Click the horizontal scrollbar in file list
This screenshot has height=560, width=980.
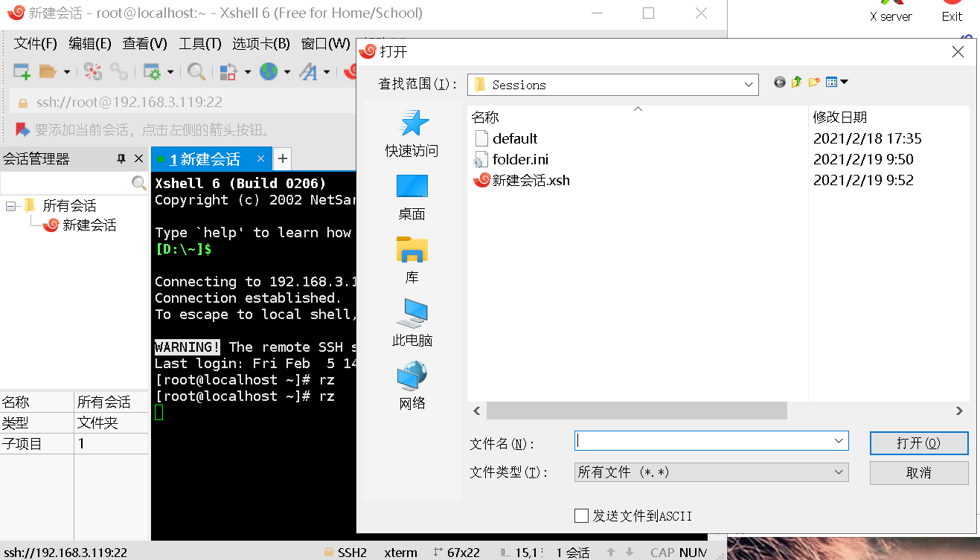pyautogui.click(x=637, y=411)
